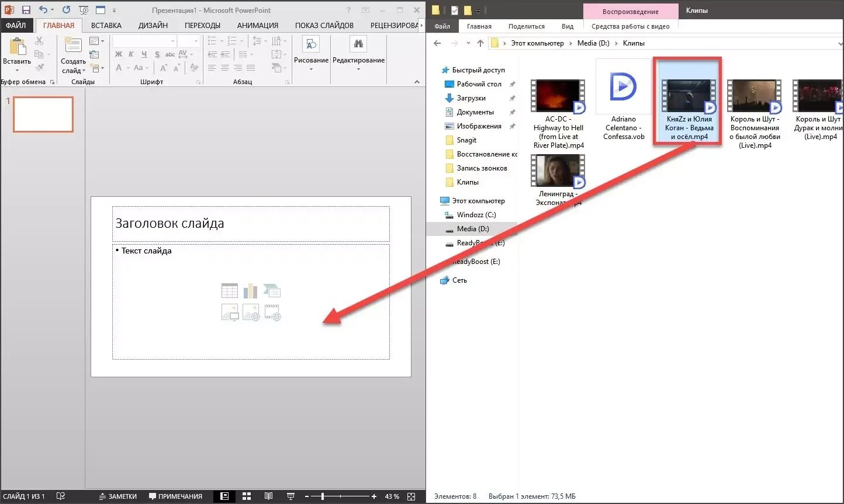Click the Insert Online Picture placeholder icon

pyautogui.click(x=251, y=312)
